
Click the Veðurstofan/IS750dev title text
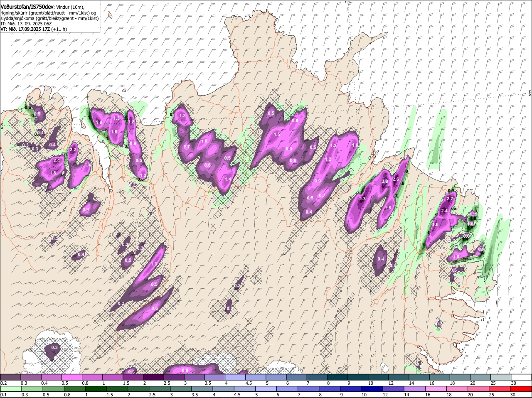click(27, 7)
